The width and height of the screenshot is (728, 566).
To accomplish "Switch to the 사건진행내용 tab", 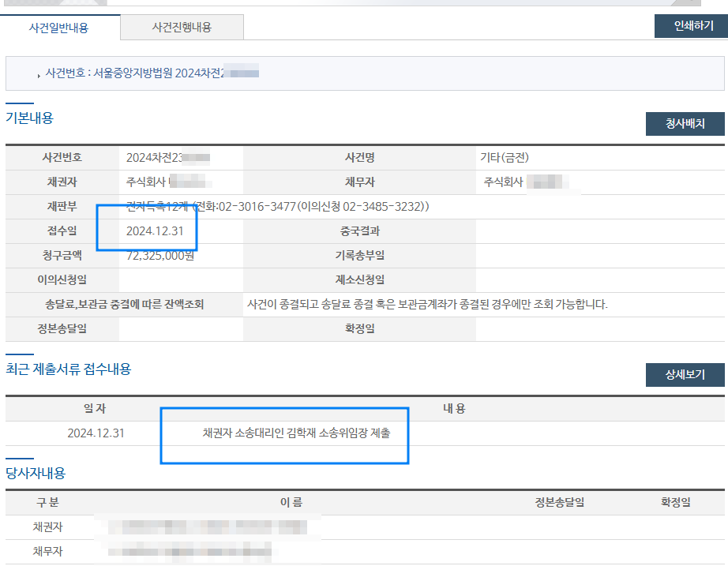I will pyautogui.click(x=182, y=28).
